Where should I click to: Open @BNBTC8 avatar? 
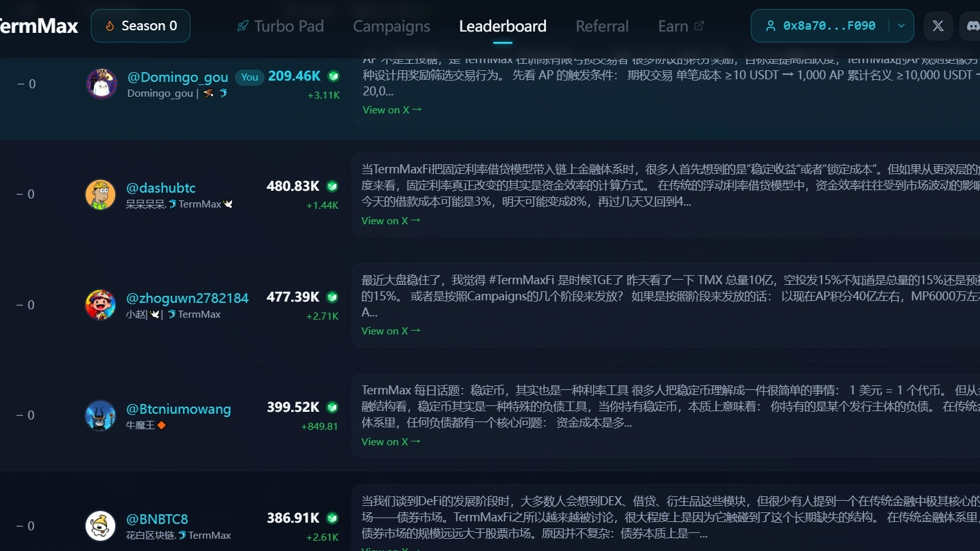[x=100, y=526]
